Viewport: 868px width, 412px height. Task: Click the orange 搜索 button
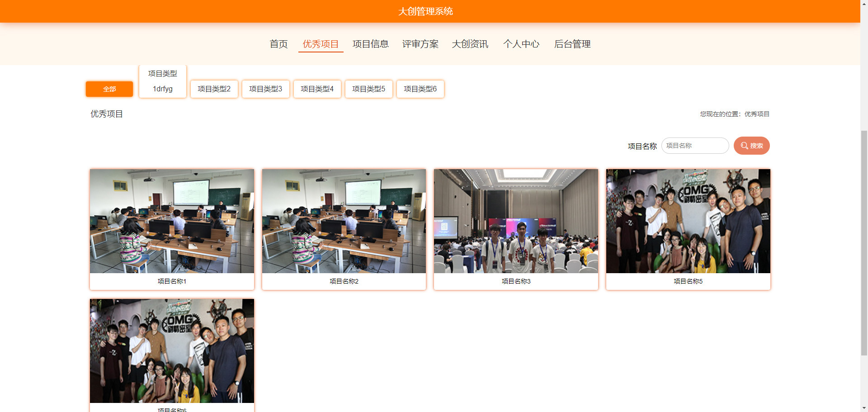pyautogui.click(x=752, y=146)
